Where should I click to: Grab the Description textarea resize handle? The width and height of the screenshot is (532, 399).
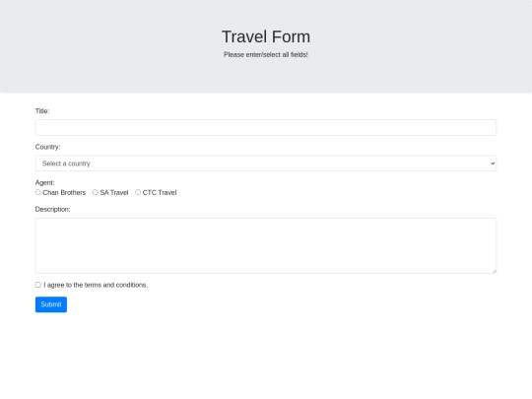point(494,271)
